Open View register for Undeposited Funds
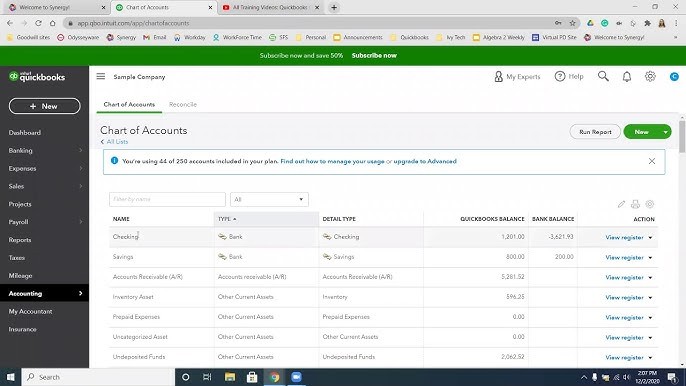Image resolution: width=686 pixels, height=386 pixels. click(x=624, y=358)
